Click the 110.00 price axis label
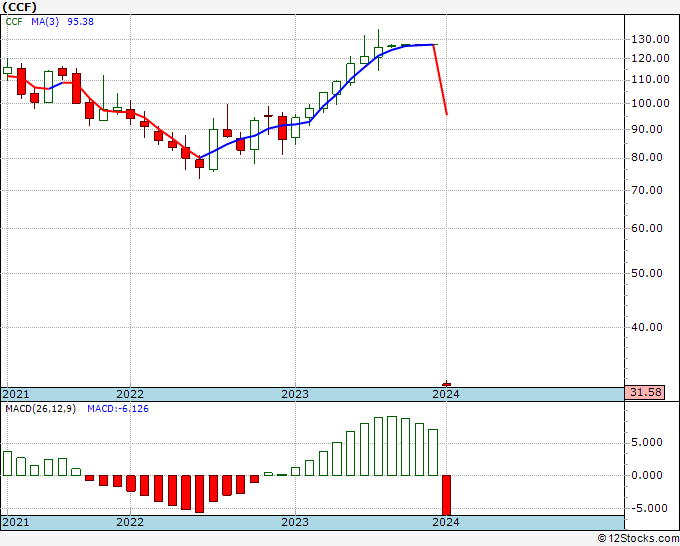 click(x=650, y=79)
